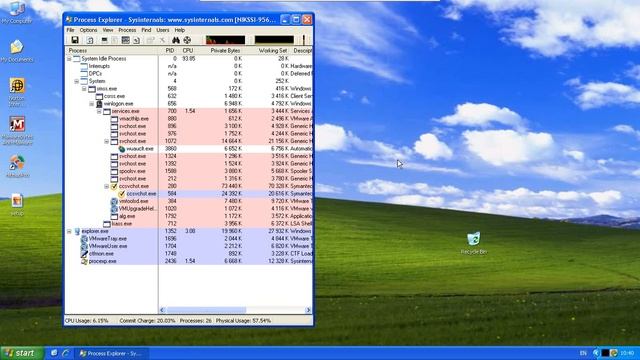
Task: Open the File menu
Action: point(71,30)
